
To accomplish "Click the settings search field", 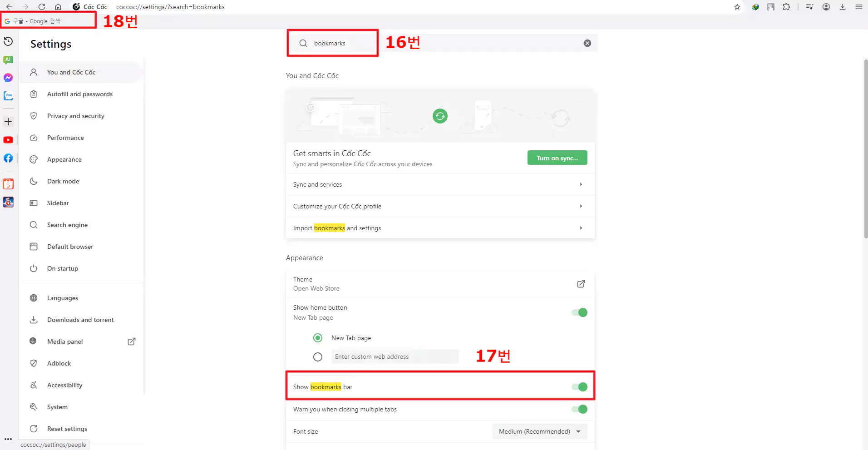I will point(443,43).
